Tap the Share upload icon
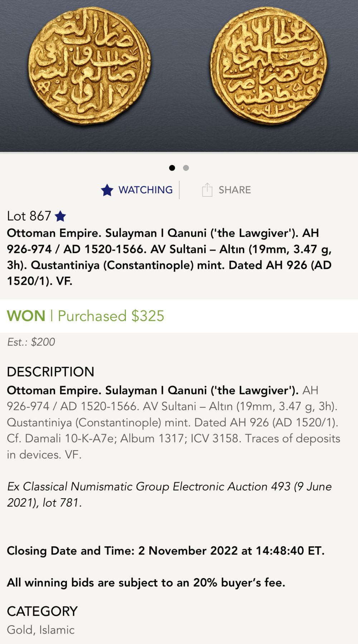This screenshot has height=644, width=358. [x=207, y=190]
